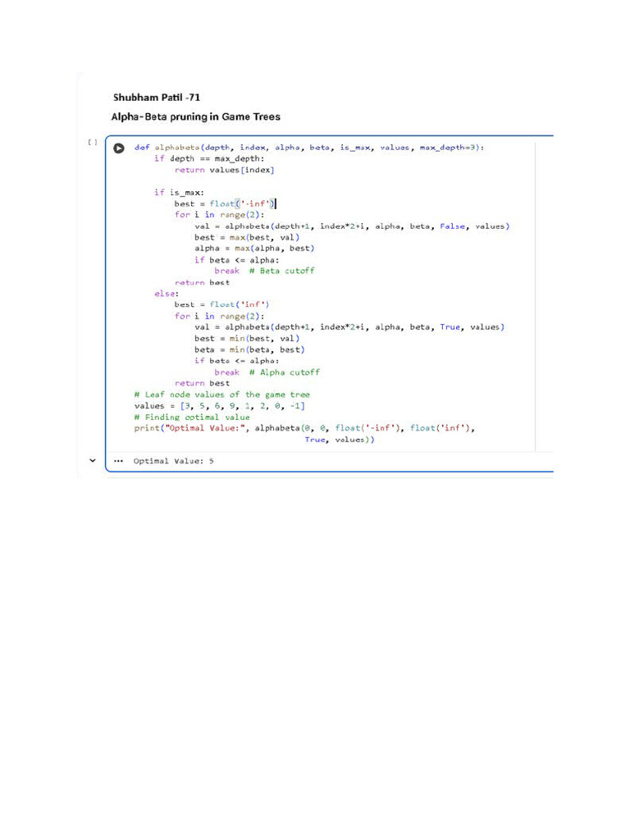Click the '# Alpha cutoff' comment
The image size is (630, 840).
point(285,372)
